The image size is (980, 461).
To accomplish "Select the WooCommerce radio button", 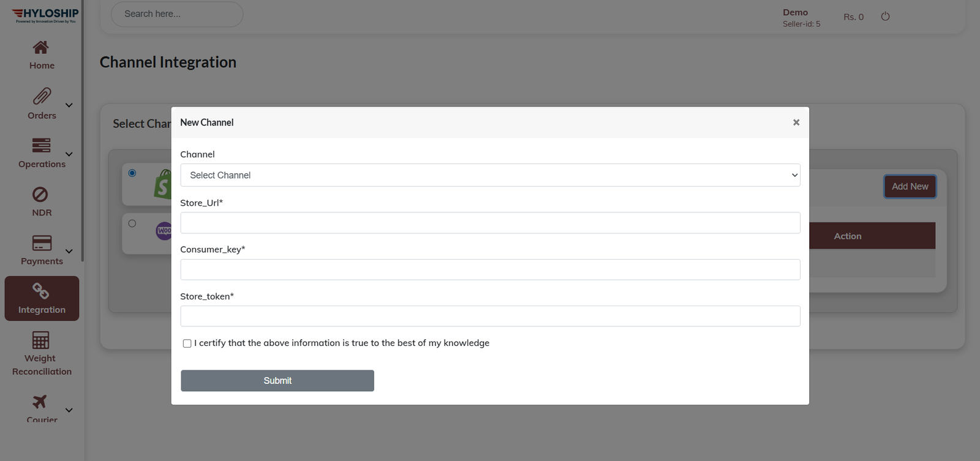I will pos(132,223).
